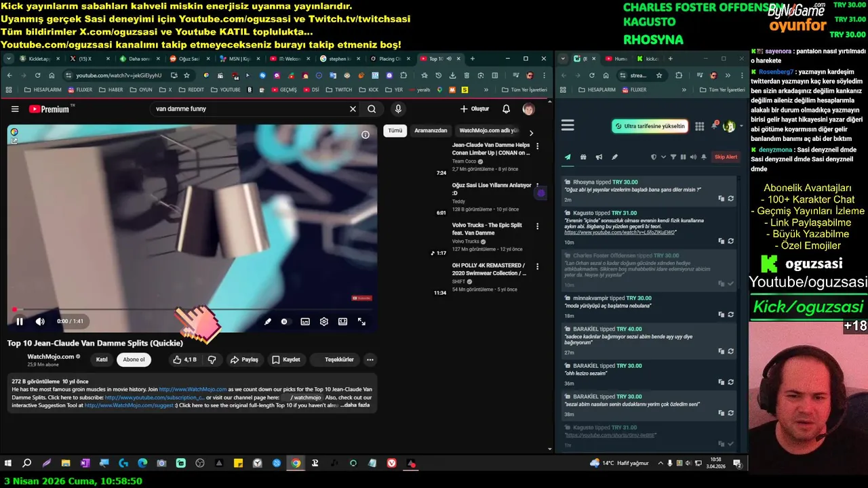Click the Abone ol subscribe button
Screen dimensions: 868x488
134,360
